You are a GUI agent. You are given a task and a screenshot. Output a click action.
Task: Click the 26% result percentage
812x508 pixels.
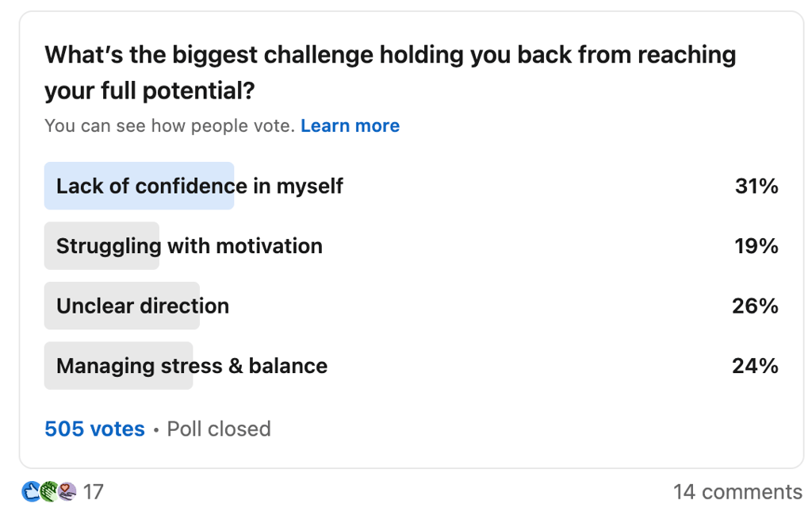(755, 306)
